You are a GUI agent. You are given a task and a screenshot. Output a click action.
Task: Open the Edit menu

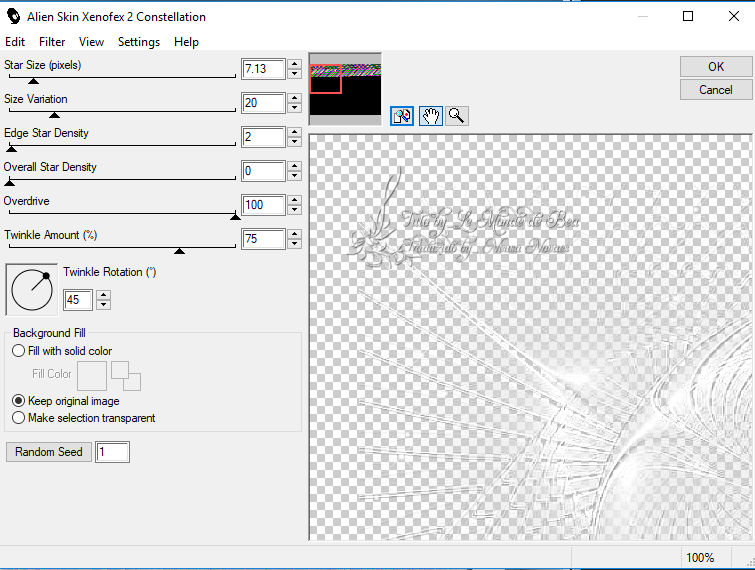coord(15,42)
